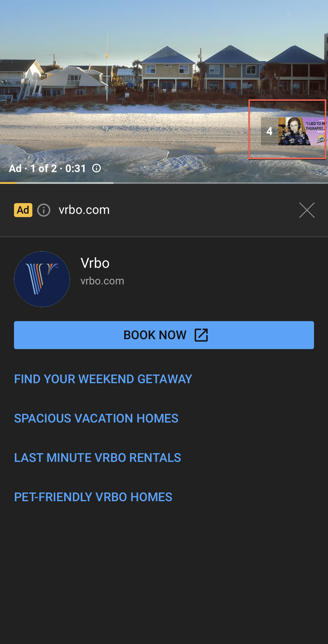Open ad info via the circled-i icon

[44, 210]
